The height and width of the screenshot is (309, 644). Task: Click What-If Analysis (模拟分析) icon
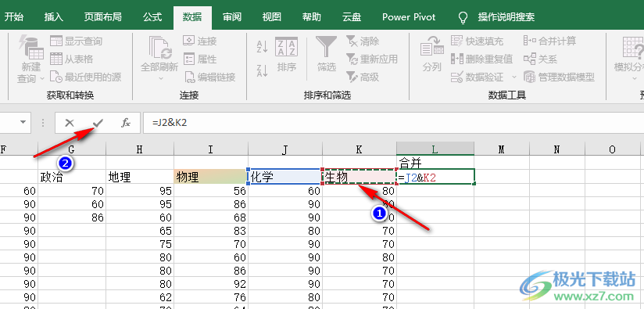click(632, 48)
